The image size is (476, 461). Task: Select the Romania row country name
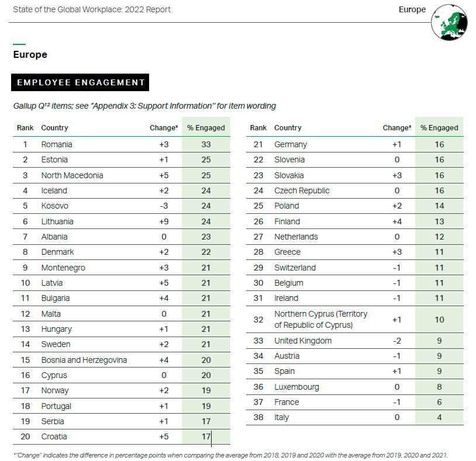pos(57,144)
